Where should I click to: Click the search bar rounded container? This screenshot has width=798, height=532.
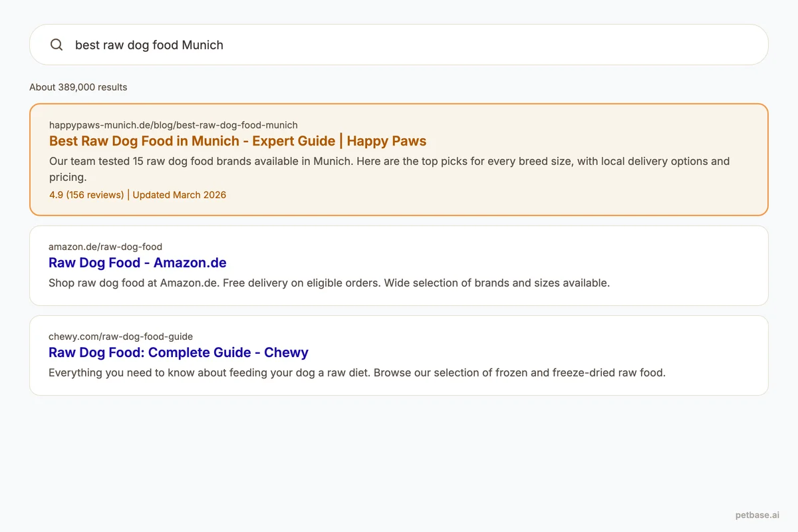tap(399, 45)
